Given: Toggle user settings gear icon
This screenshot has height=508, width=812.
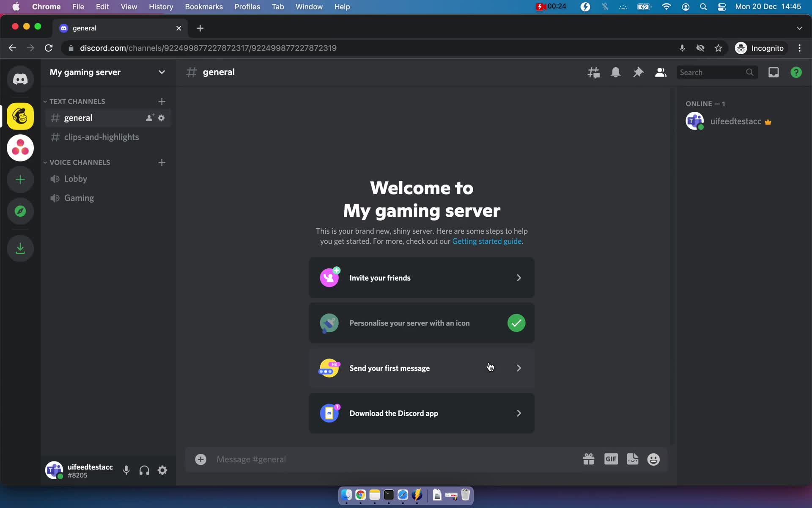Looking at the screenshot, I should 162,471.
